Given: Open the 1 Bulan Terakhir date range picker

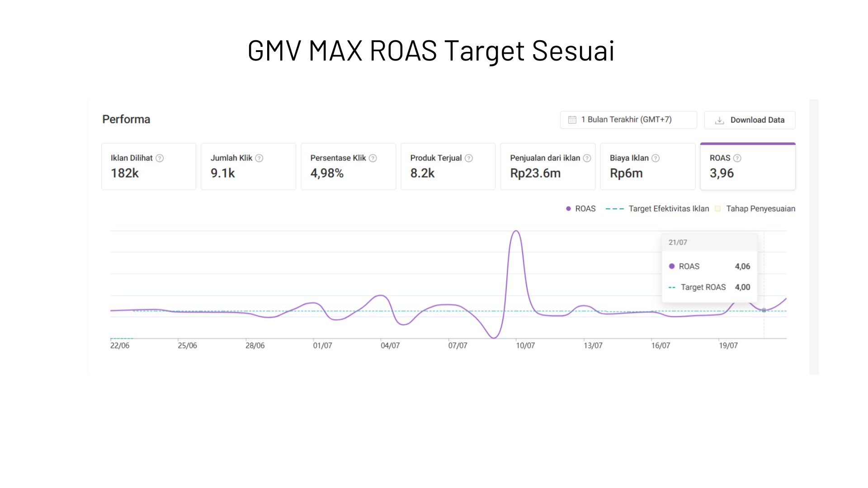Looking at the screenshot, I should [x=628, y=120].
